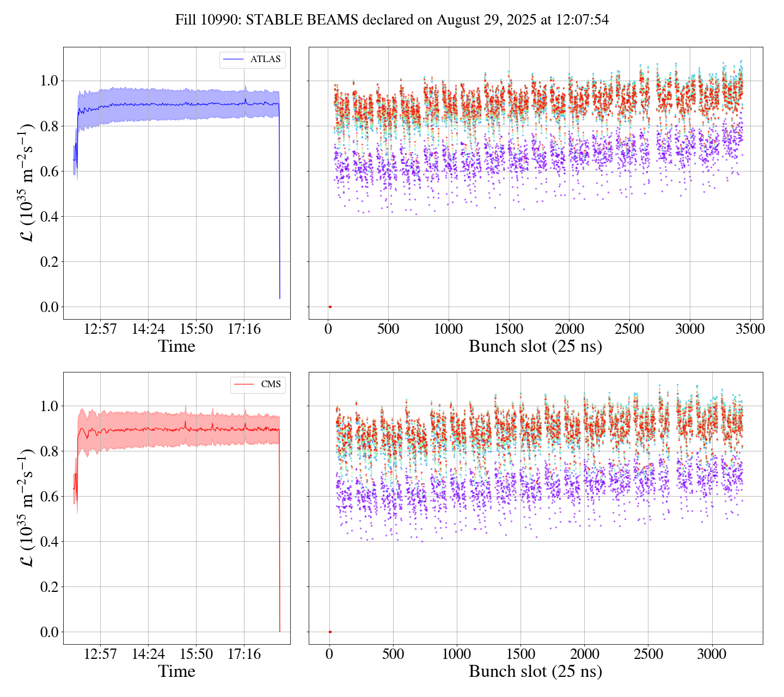The image size is (784, 697).
Task: Click the Bunch slot label of top scatter plot
Action: pos(535,346)
